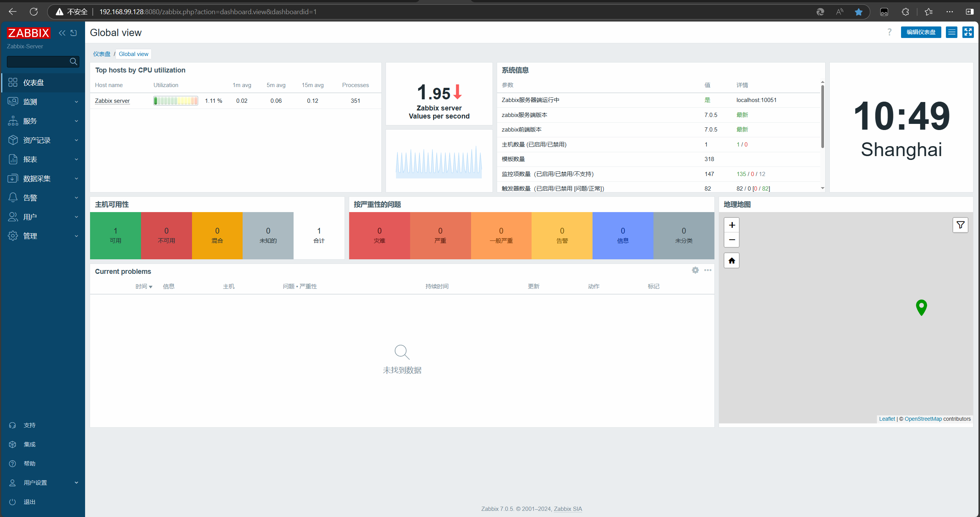
Task: Reset map to home view
Action: [732, 261]
